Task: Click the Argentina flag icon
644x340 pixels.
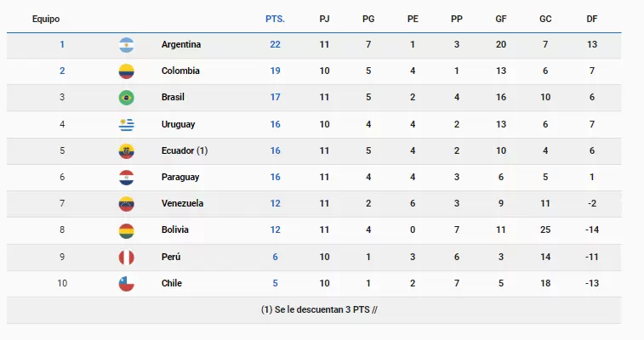Action: 127,44
